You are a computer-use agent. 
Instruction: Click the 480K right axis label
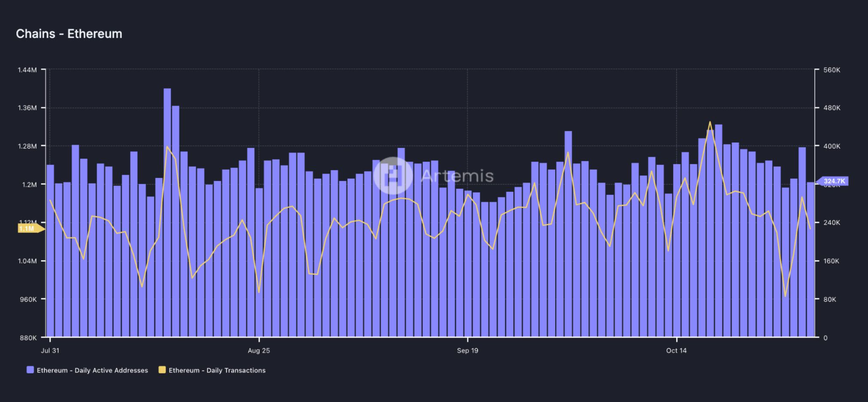[831, 108]
